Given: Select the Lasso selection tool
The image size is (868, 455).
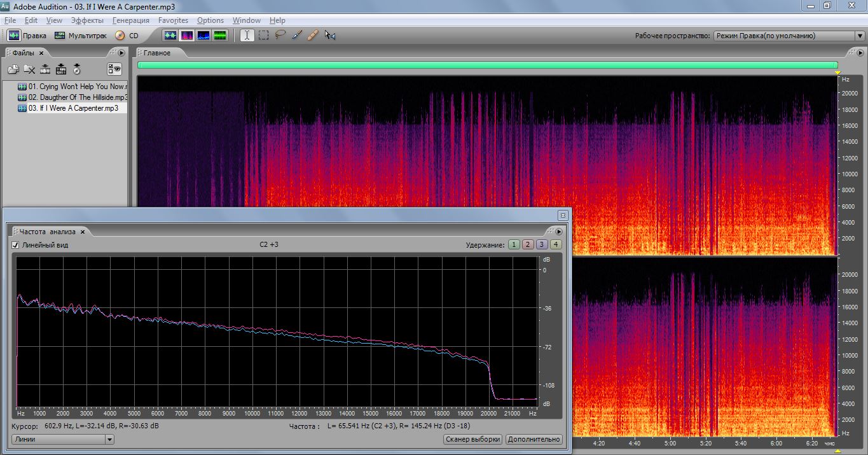Looking at the screenshot, I should 280,36.
